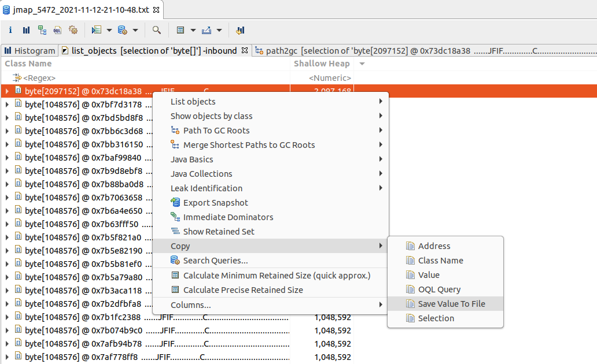Open Columns... submenu
The image size is (597, 364).
pyautogui.click(x=271, y=305)
